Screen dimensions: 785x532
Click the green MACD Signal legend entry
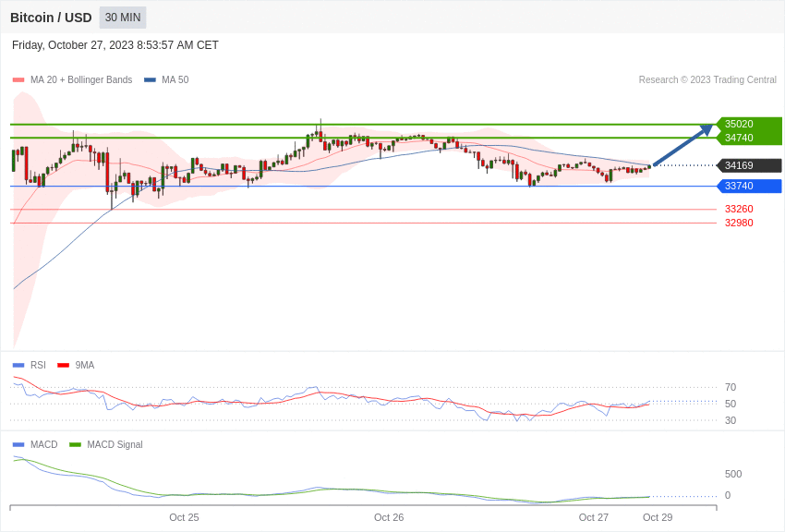pyautogui.click(x=106, y=445)
